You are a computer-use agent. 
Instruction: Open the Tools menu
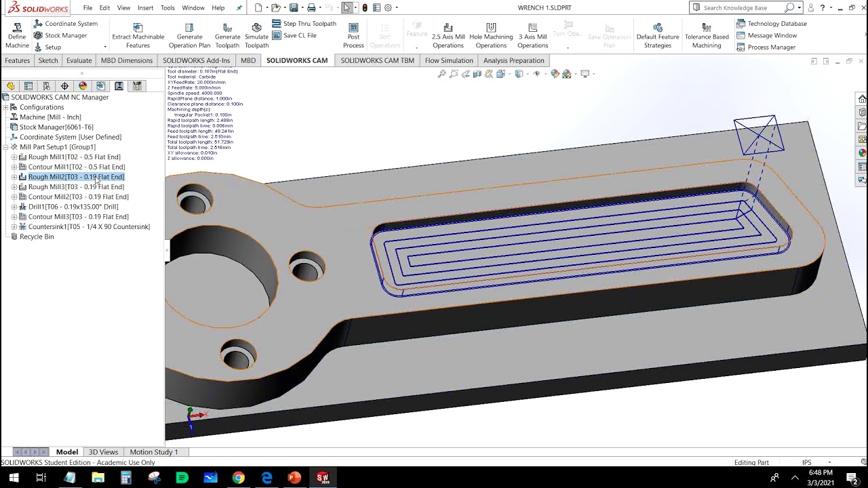(x=167, y=7)
